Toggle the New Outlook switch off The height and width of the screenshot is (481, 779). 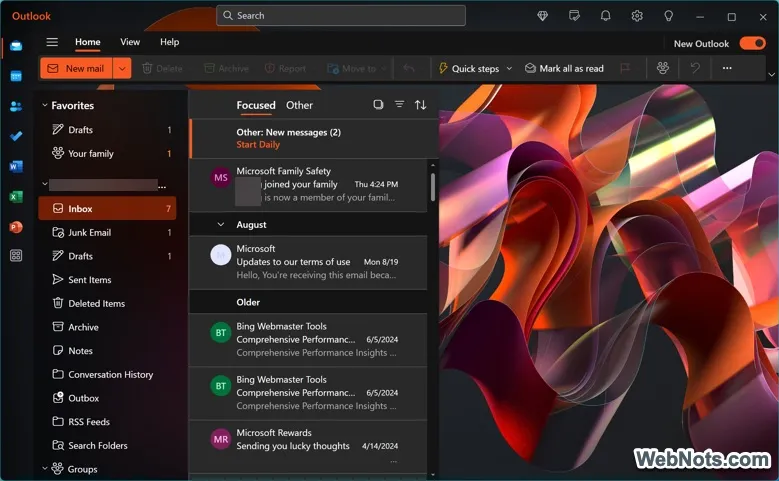pyautogui.click(x=751, y=44)
